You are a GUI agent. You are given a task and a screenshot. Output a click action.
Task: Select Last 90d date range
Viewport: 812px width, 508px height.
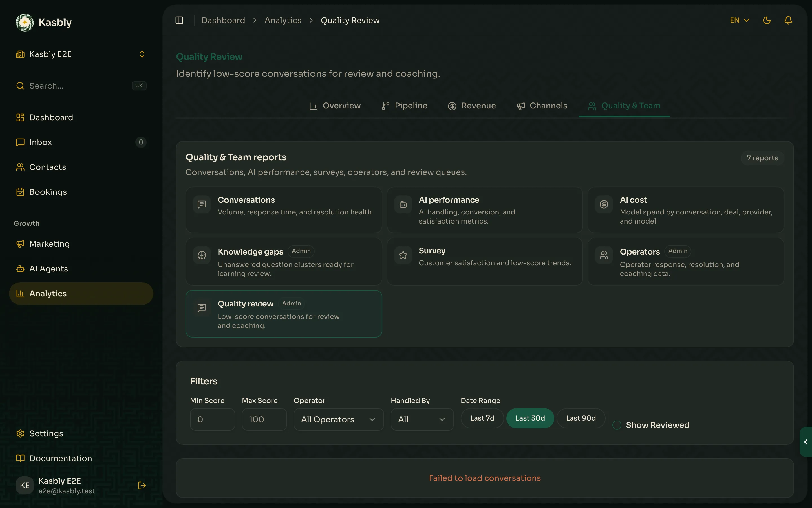(x=581, y=418)
